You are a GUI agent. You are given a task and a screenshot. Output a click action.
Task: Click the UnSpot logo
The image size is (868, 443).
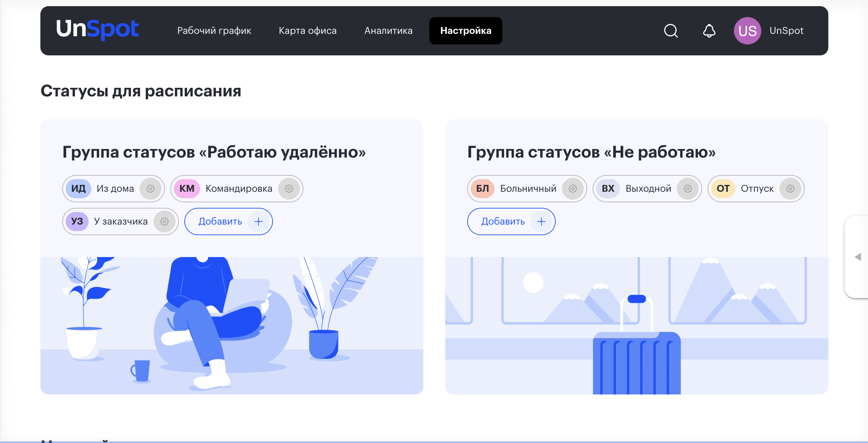97,29
